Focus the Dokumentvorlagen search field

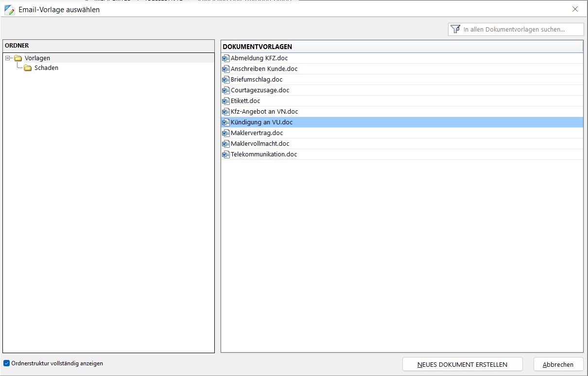520,29
